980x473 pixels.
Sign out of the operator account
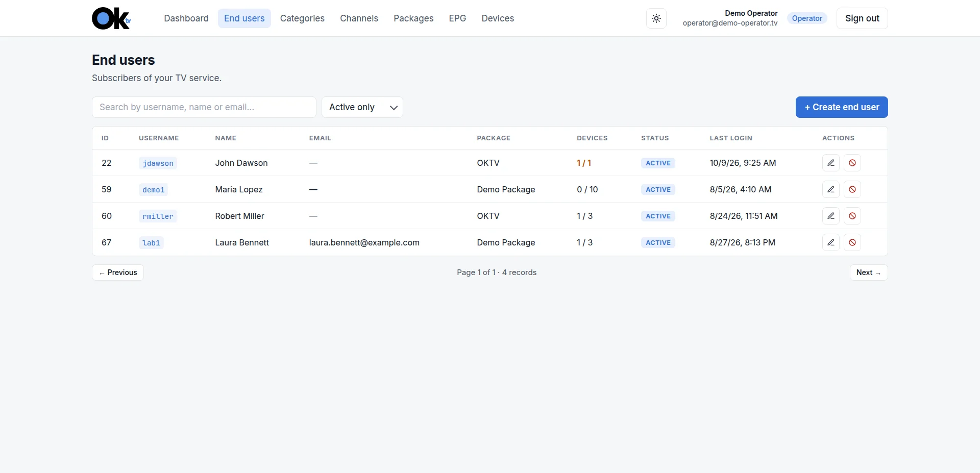pos(862,18)
